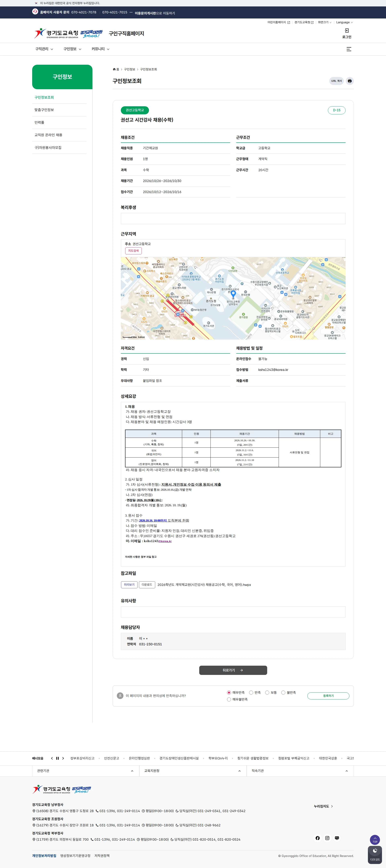This screenshot has width=386, height=868.
Task: Click the URL 복사 button
Action: pos(336,81)
